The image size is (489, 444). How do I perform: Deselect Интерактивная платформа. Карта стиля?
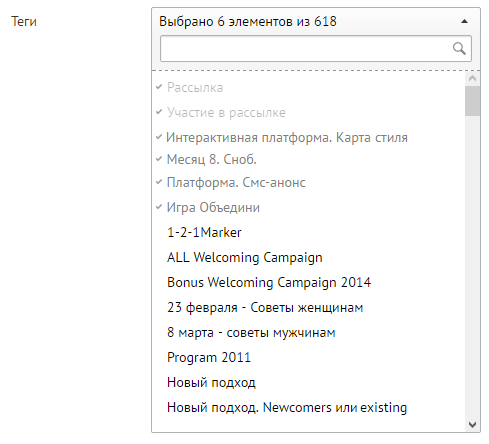287,137
